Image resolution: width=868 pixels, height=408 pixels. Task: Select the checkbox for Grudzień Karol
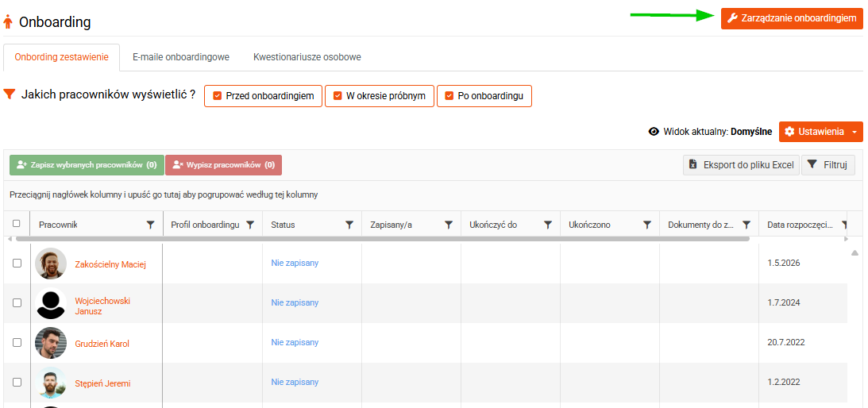[17, 343]
